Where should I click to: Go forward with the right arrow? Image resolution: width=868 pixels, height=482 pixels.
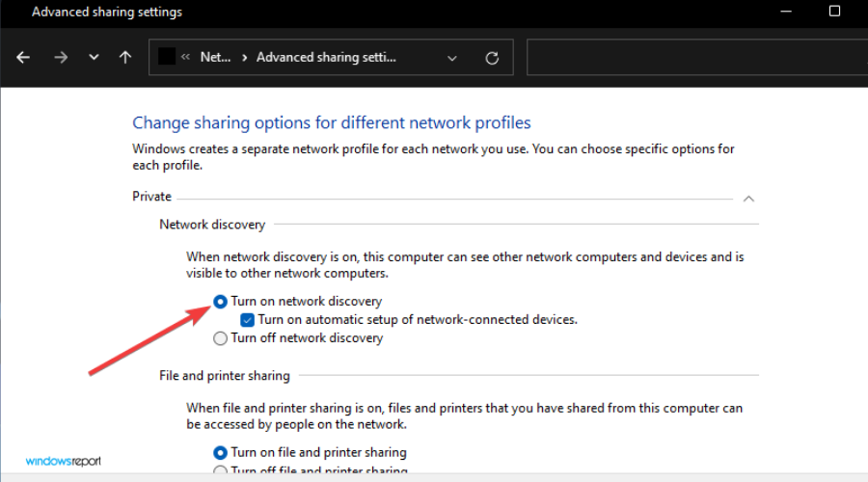[61, 57]
